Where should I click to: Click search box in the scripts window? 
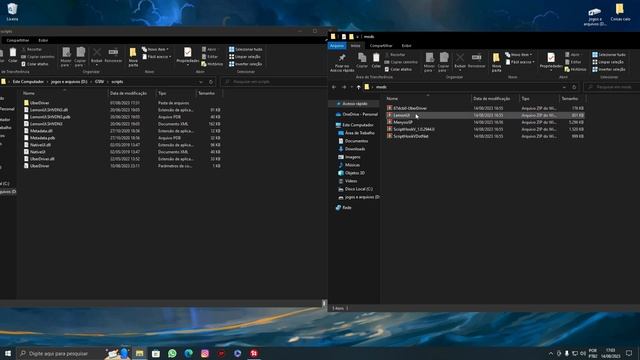pyautogui.click(x=273, y=82)
